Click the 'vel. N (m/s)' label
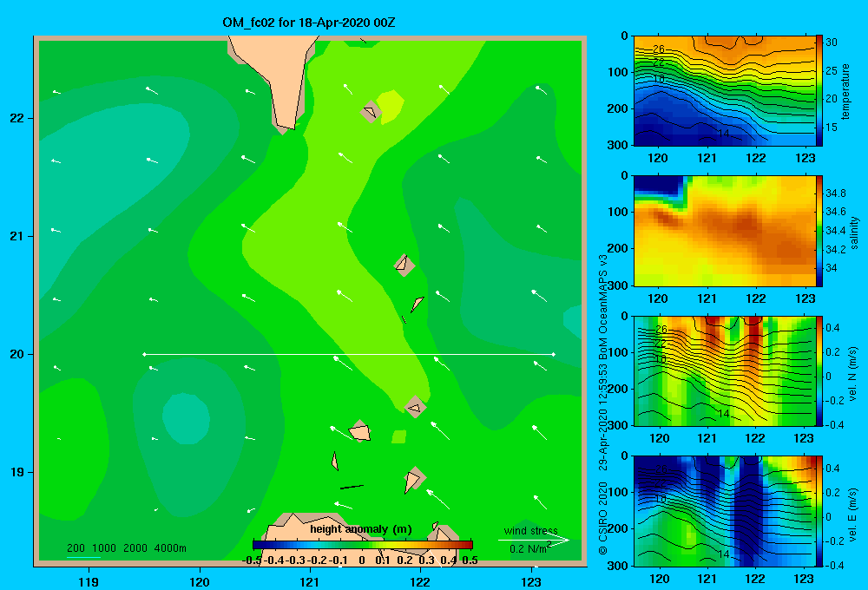Screen dimensions: 868x590 point(853,374)
